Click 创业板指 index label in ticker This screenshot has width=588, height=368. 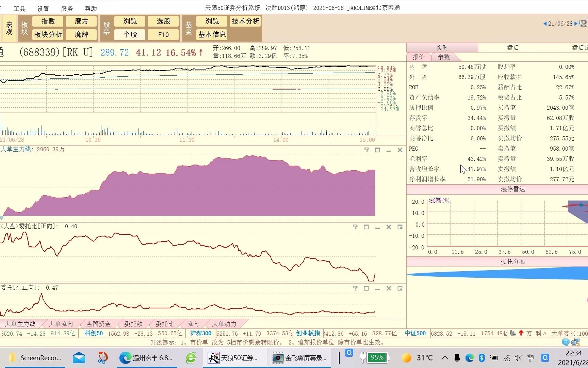tap(308, 333)
